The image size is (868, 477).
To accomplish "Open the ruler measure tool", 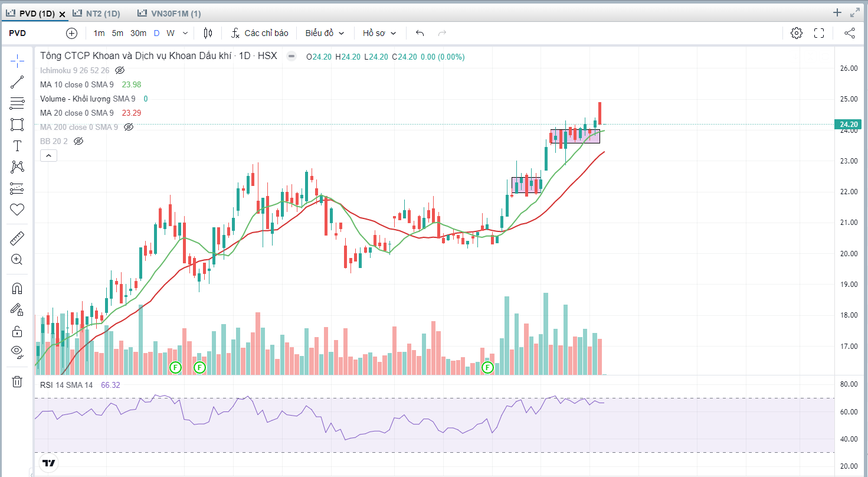I will pyautogui.click(x=17, y=238).
